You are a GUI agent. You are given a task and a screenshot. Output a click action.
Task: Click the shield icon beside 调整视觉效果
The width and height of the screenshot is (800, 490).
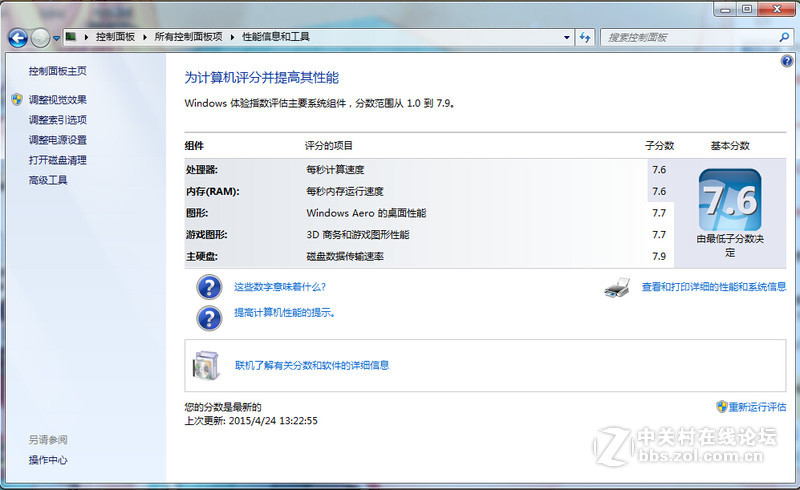click(17, 99)
